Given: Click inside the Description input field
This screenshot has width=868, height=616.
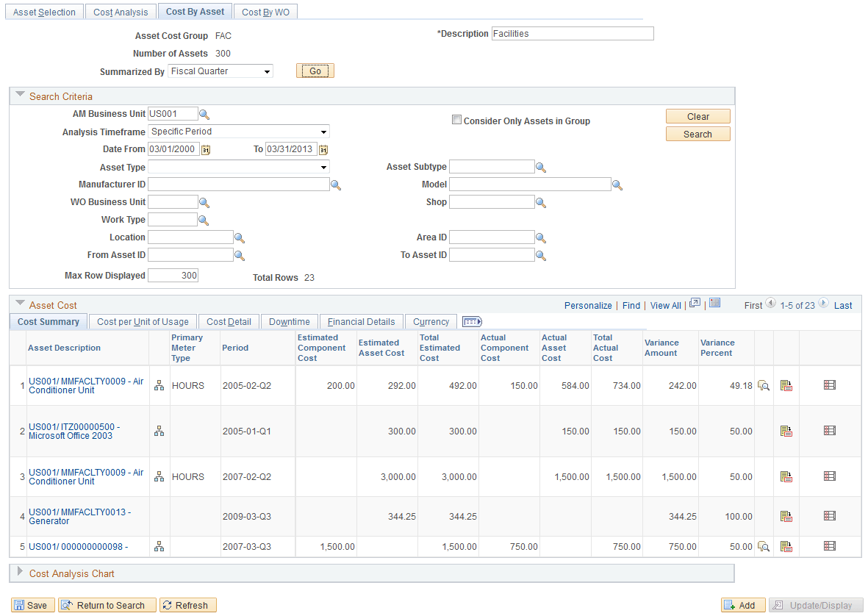Looking at the screenshot, I should point(573,33).
